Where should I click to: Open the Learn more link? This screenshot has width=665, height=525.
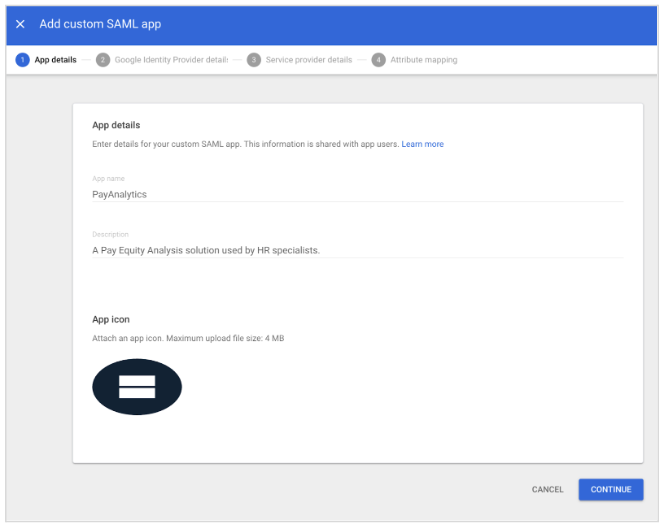click(x=422, y=144)
